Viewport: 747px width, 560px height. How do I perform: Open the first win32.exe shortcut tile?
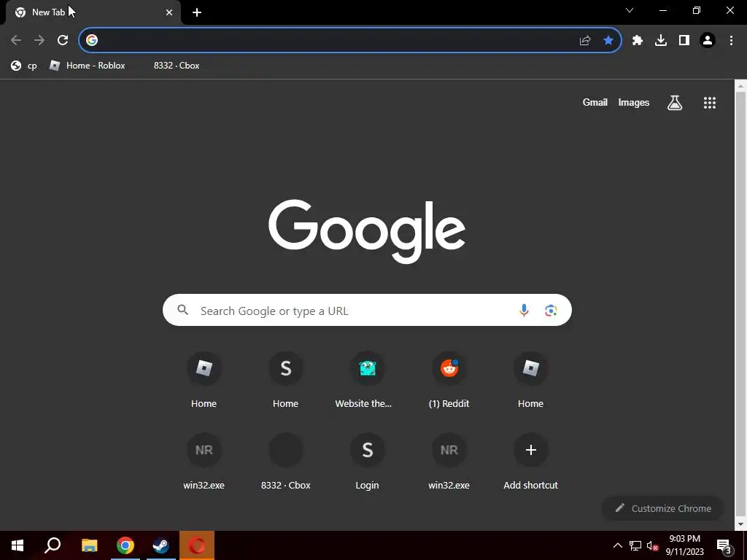coord(204,462)
